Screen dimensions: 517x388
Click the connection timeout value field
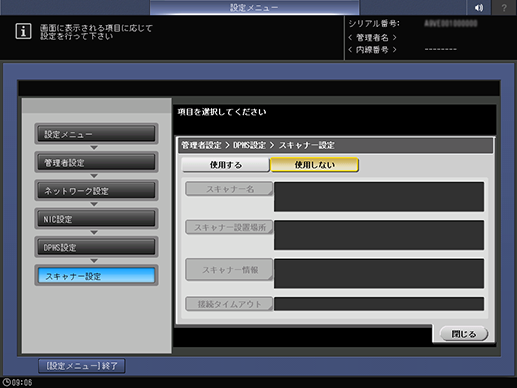click(379, 304)
